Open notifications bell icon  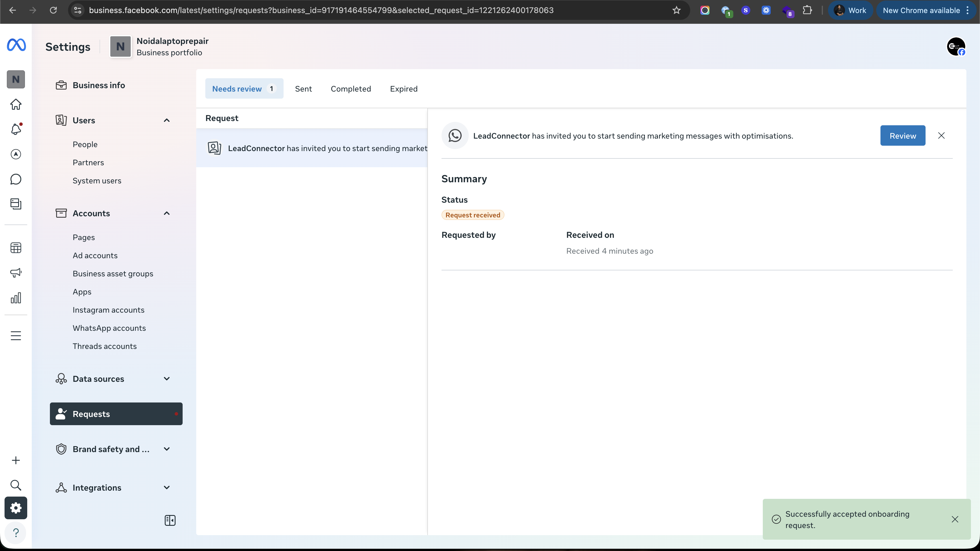(16, 129)
